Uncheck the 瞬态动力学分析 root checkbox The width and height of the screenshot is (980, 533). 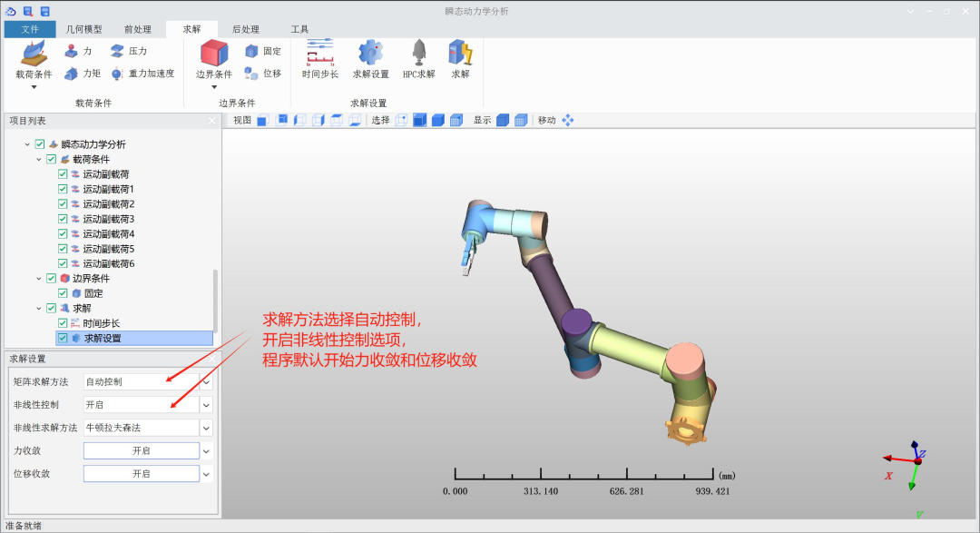pos(40,143)
